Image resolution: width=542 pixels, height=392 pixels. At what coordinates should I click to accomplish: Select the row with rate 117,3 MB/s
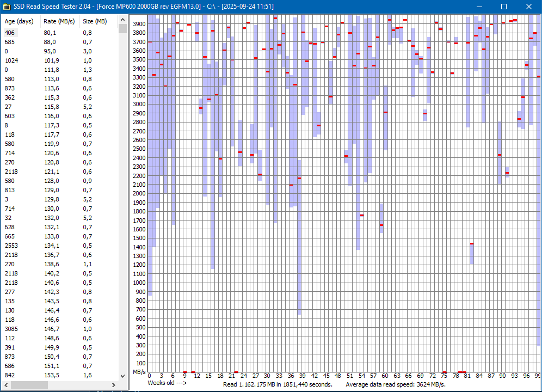pyautogui.click(x=59, y=125)
